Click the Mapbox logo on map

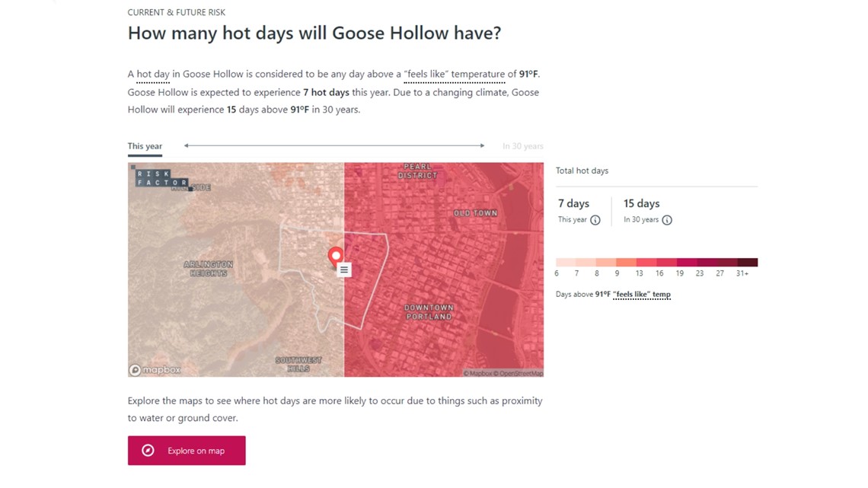coord(155,369)
